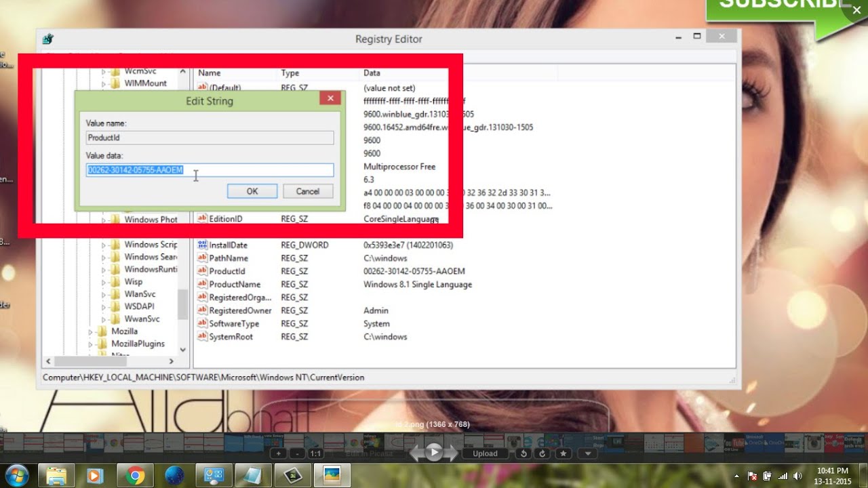Expand the Wisp tree node
The height and width of the screenshot is (488, 868).
(x=104, y=282)
